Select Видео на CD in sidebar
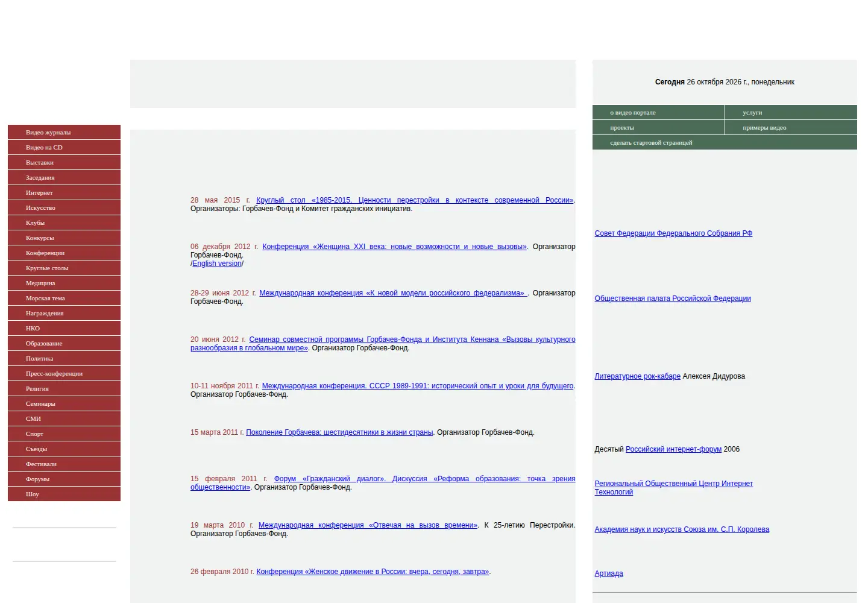 pyautogui.click(x=64, y=147)
